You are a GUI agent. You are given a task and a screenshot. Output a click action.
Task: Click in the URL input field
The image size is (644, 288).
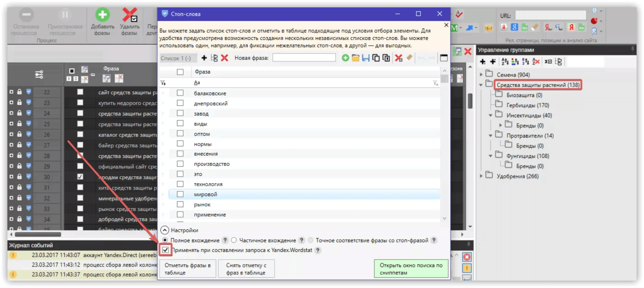tap(550, 15)
